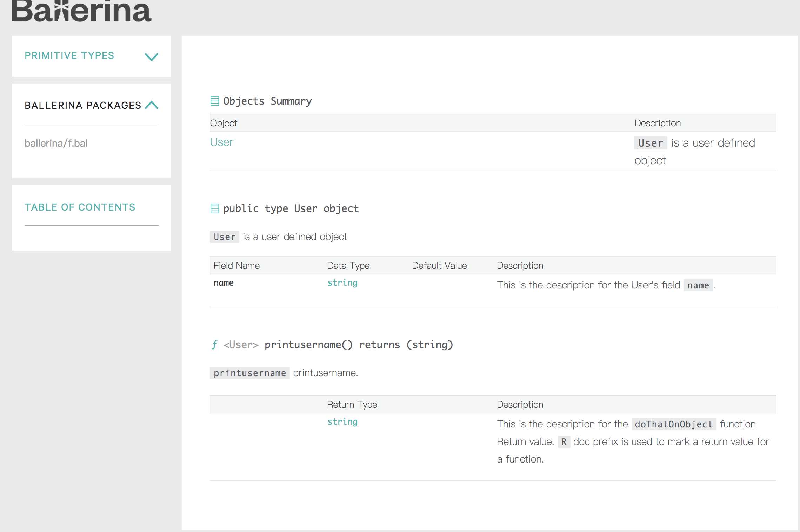Open the PRIMITIVE TYPES section heading

click(x=69, y=55)
